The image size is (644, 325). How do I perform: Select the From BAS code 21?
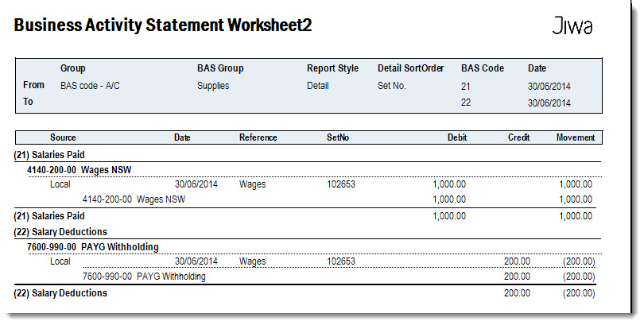point(465,87)
